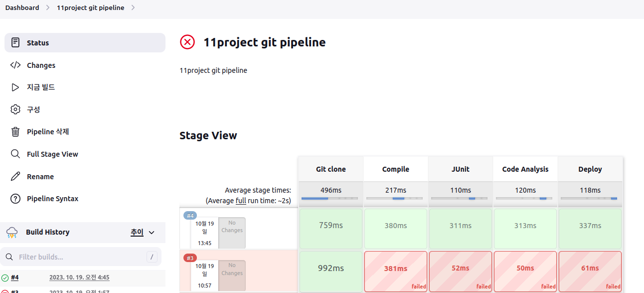The image size is (644, 293).
Task: Open build #4 link in Build History
Action: 15,278
